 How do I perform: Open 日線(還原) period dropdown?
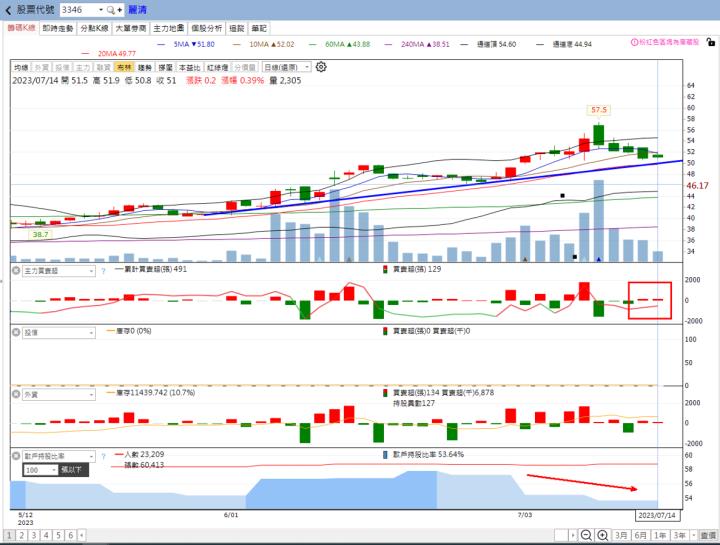(x=287, y=67)
